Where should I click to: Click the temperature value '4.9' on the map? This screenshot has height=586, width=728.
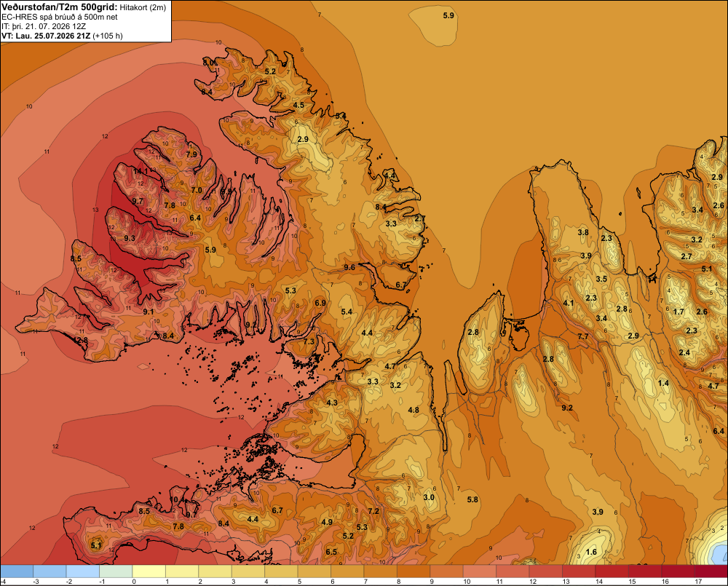[x=327, y=522]
